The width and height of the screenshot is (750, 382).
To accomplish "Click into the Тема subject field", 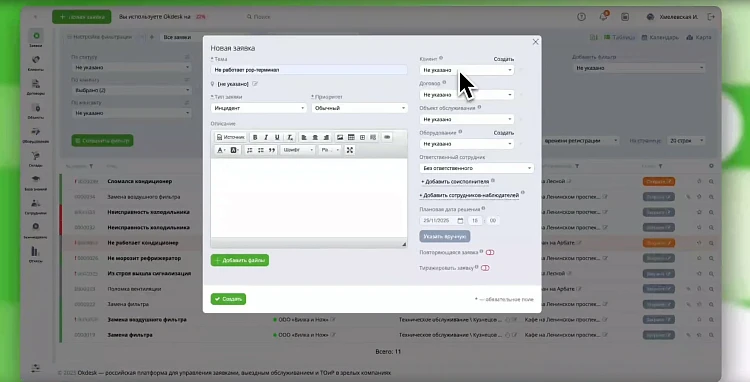I will pos(309,70).
